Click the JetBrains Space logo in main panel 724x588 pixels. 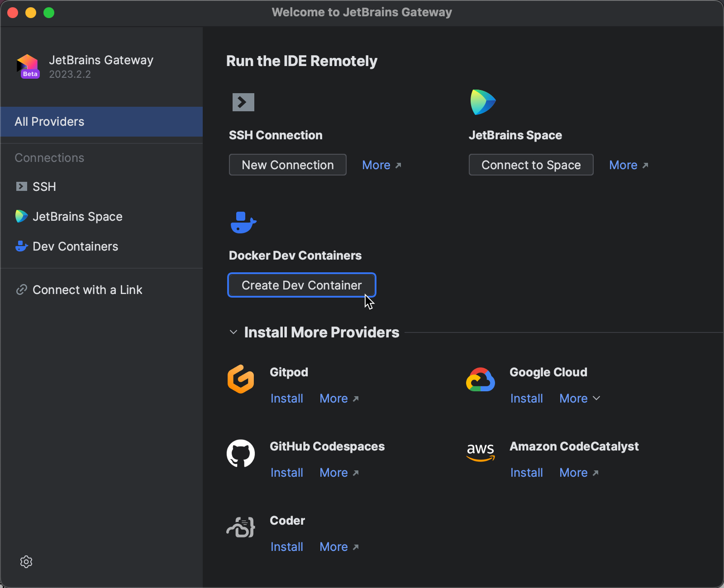click(483, 102)
